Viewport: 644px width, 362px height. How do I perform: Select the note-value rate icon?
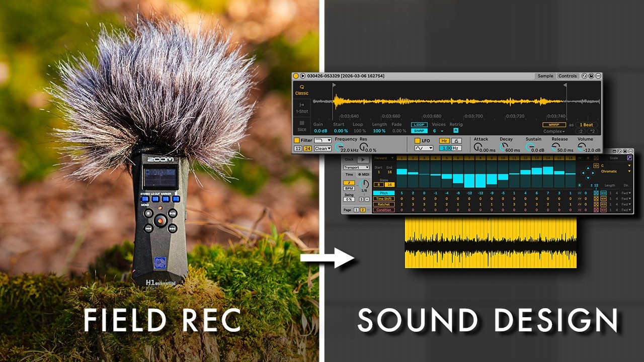[x=349, y=183]
